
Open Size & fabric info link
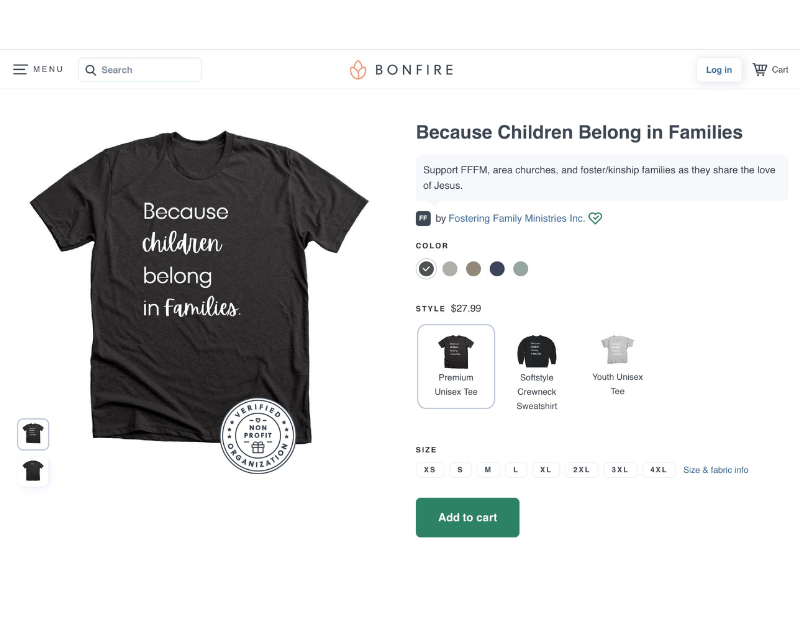point(715,470)
